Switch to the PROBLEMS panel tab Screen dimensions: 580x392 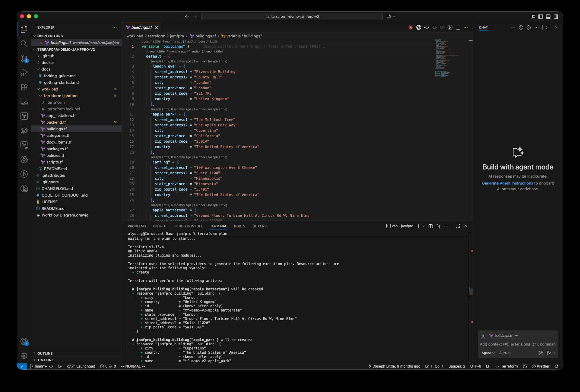point(137,226)
